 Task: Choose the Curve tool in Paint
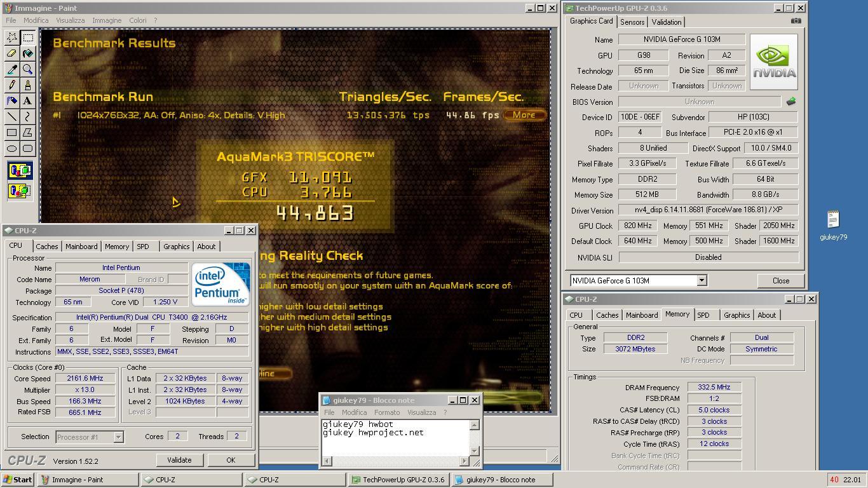28,117
